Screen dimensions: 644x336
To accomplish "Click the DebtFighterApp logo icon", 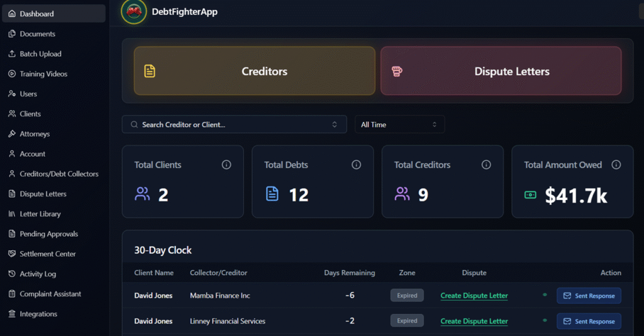I will click(x=133, y=12).
